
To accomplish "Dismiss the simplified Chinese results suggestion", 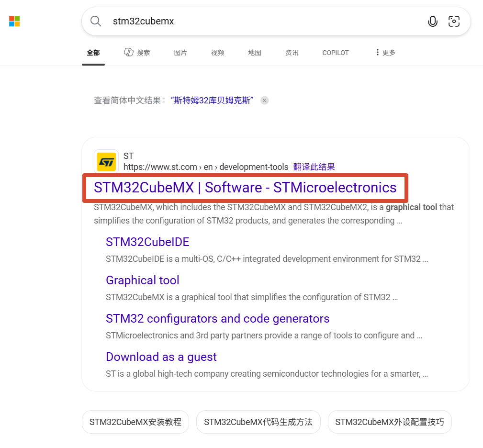I will coord(264,101).
